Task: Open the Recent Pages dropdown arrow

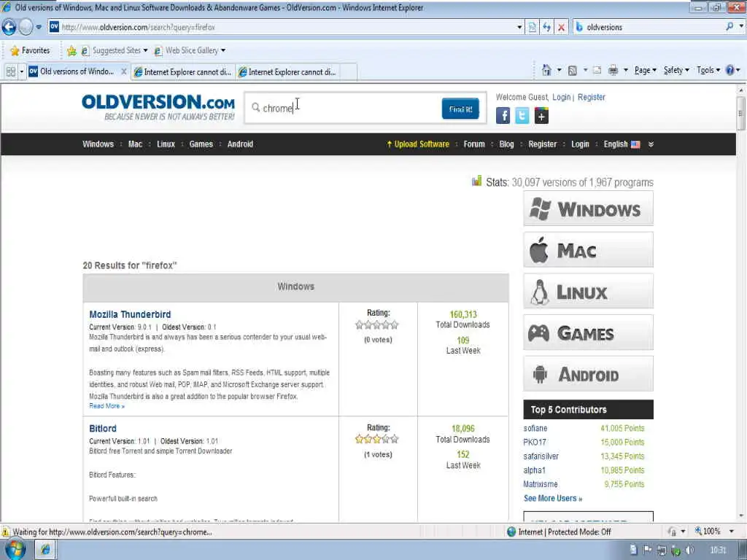Action: coord(39,27)
